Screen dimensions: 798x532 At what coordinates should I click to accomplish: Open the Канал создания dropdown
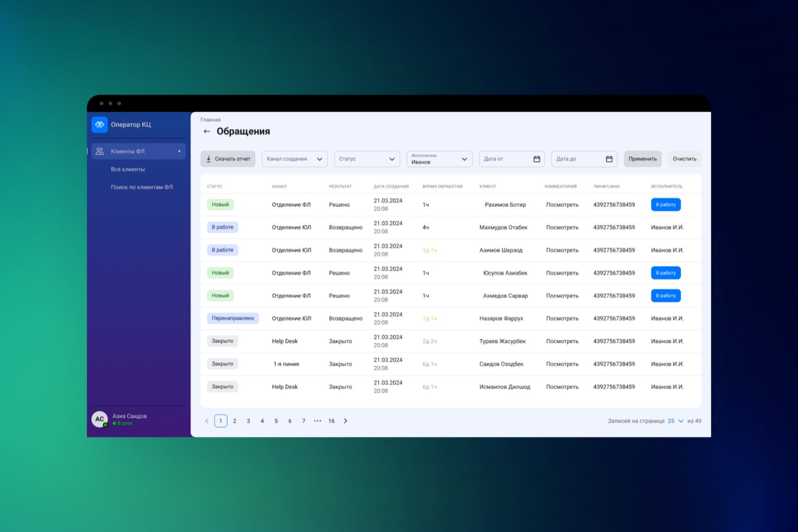pyautogui.click(x=294, y=159)
